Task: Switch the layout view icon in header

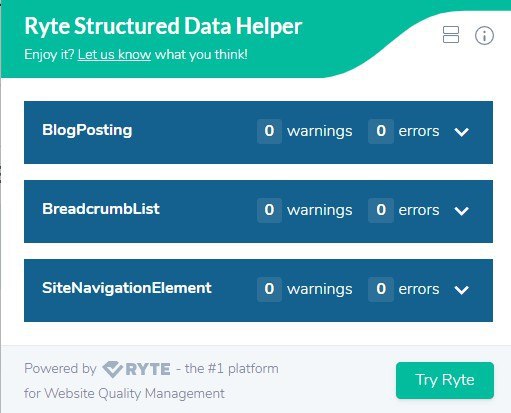Action: click(x=451, y=35)
